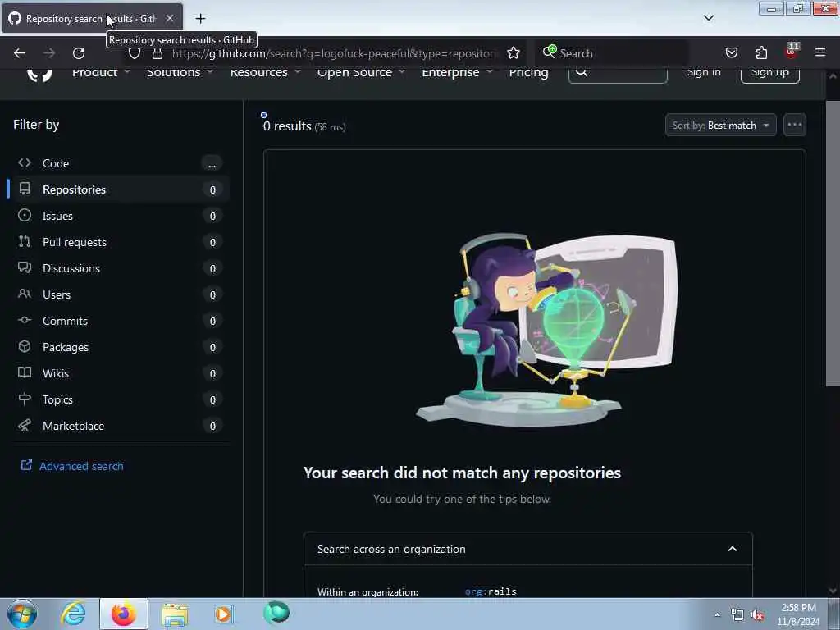Expand the Enterprise menu
The height and width of the screenshot is (630, 840).
click(457, 73)
